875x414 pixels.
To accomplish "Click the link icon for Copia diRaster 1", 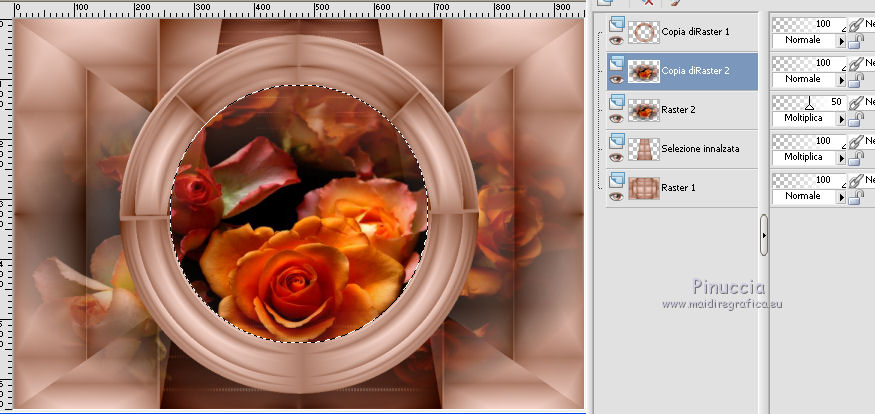I will point(855,24).
